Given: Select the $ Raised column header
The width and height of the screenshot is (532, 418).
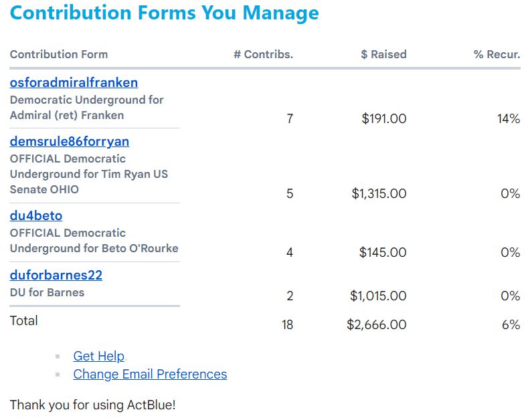Looking at the screenshot, I should (x=383, y=54).
